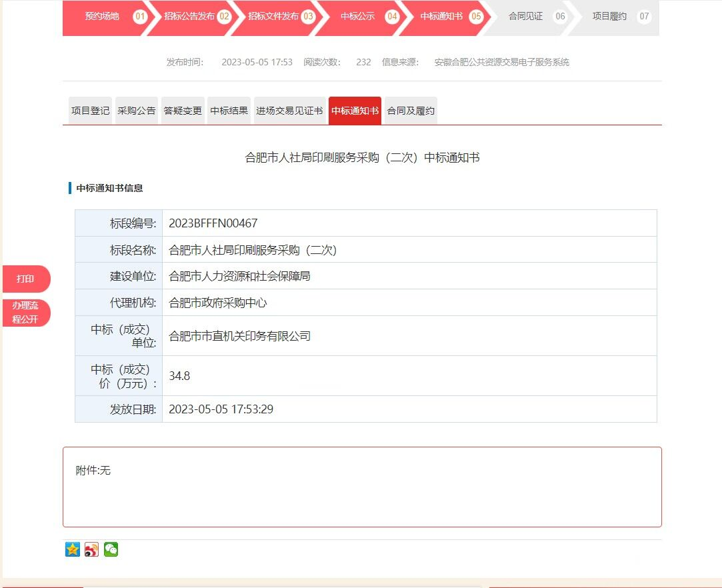This screenshot has width=722, height=588.
Task: Click the QQ Zone star share icon
Action: (x=73, y=549)
